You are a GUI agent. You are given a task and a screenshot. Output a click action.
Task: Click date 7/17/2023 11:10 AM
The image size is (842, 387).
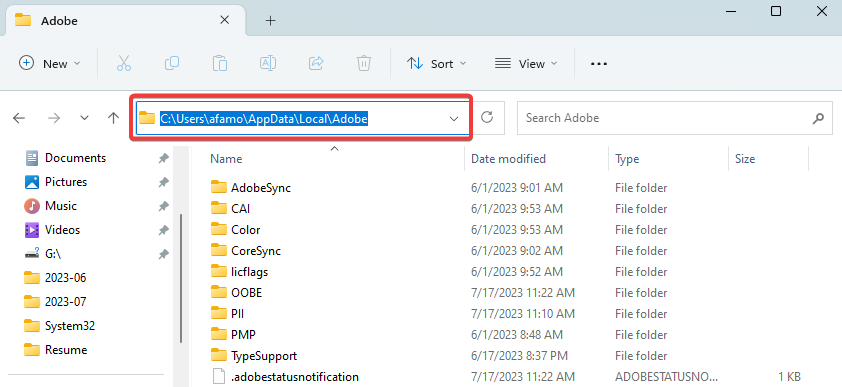pyautogui.click(x=523, y=314)
